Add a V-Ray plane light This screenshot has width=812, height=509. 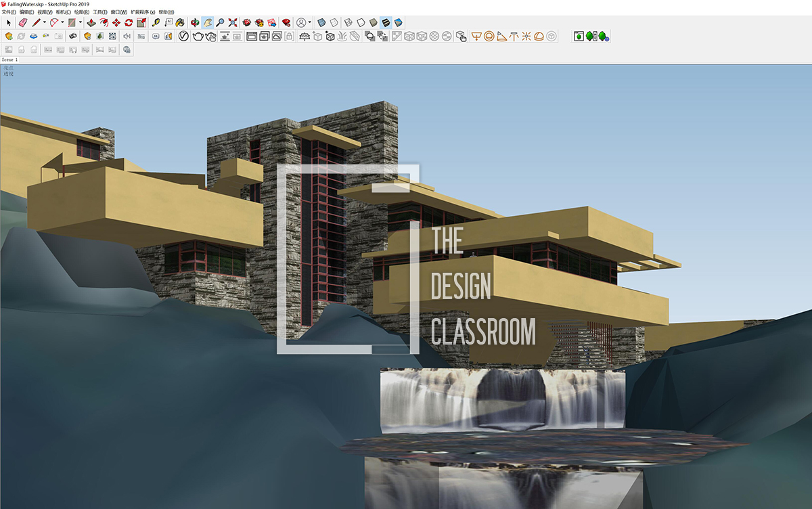tap(477, 36)
